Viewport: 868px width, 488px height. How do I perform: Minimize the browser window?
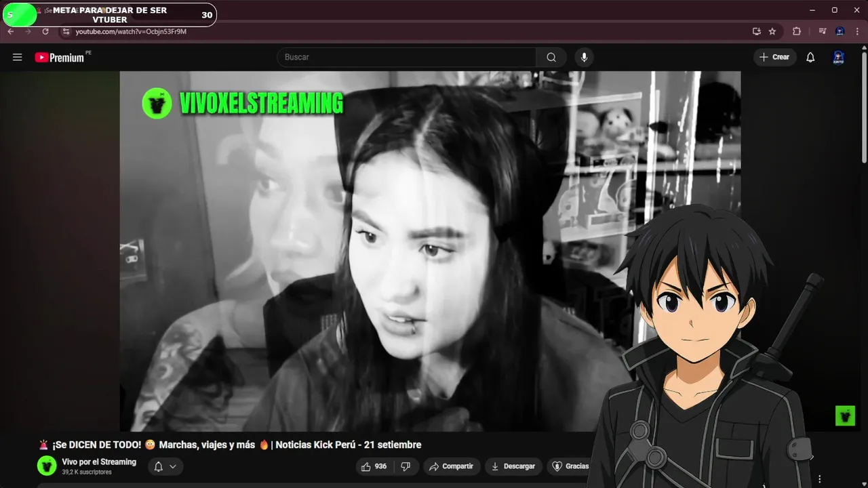(812, 10)
